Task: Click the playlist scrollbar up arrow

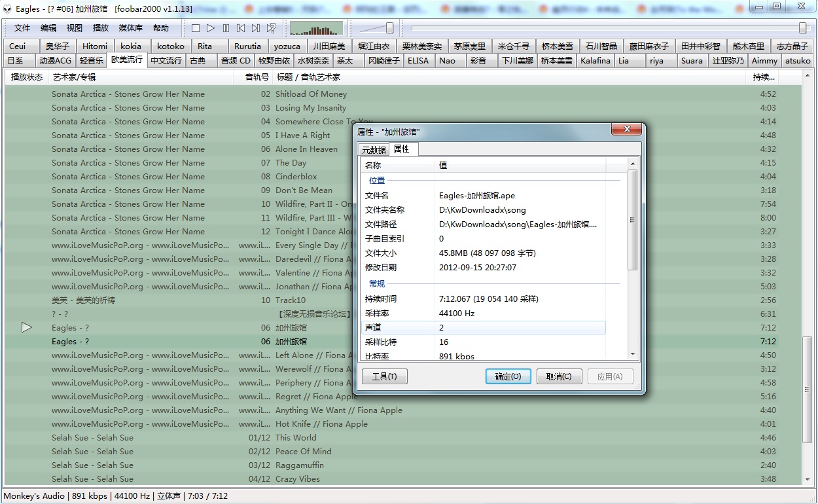Action: tap(807, 75)
